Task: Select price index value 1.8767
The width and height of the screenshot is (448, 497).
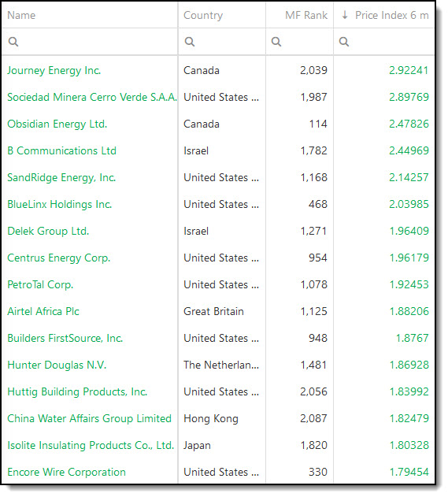Action: 413,338
